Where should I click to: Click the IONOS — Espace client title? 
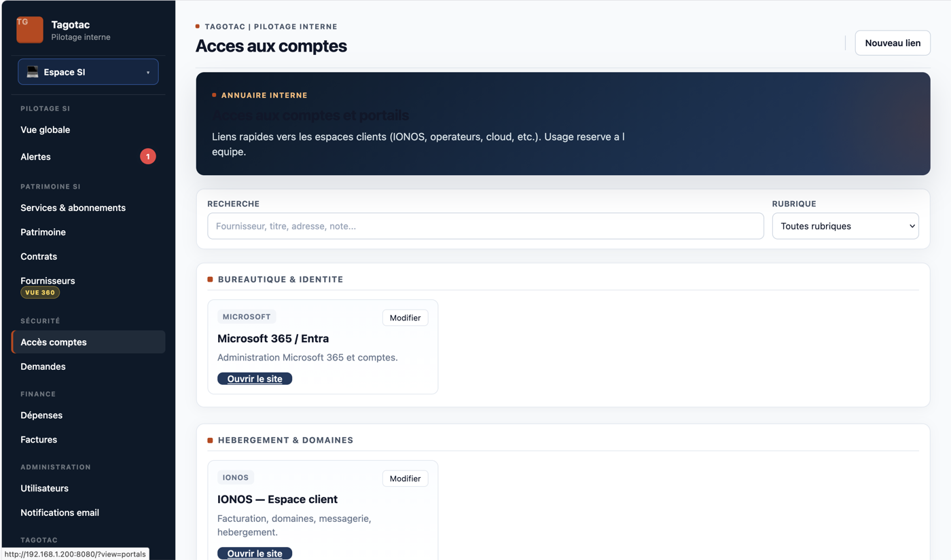277,500
